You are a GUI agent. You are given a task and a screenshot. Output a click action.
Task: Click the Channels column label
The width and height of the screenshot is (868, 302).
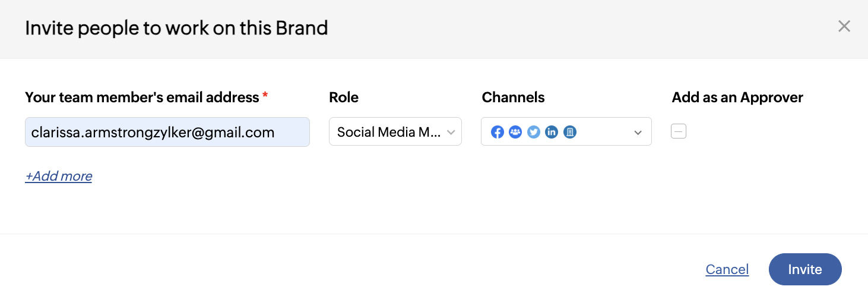point(513,97)
